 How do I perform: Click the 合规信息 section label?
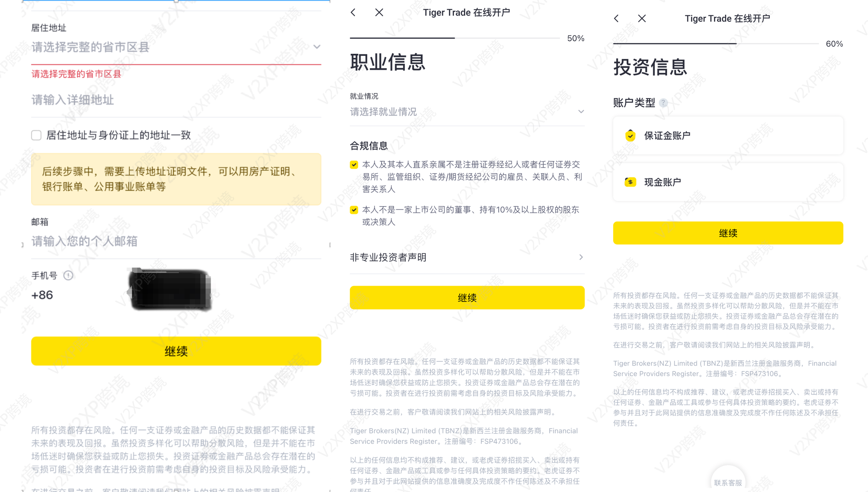tap(369, 146)
